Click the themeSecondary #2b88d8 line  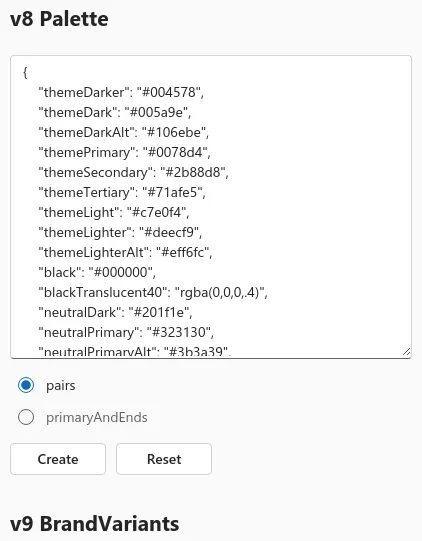pos(134,172)
